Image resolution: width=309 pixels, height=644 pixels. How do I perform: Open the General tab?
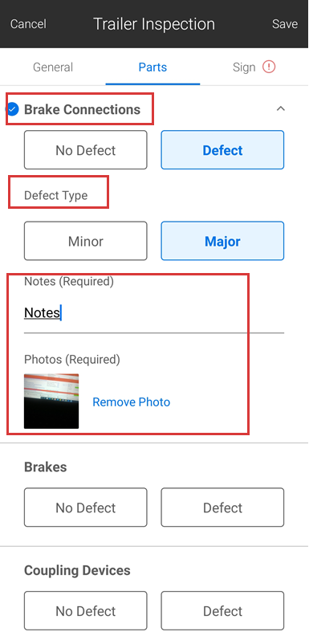[x=53, y=67]
